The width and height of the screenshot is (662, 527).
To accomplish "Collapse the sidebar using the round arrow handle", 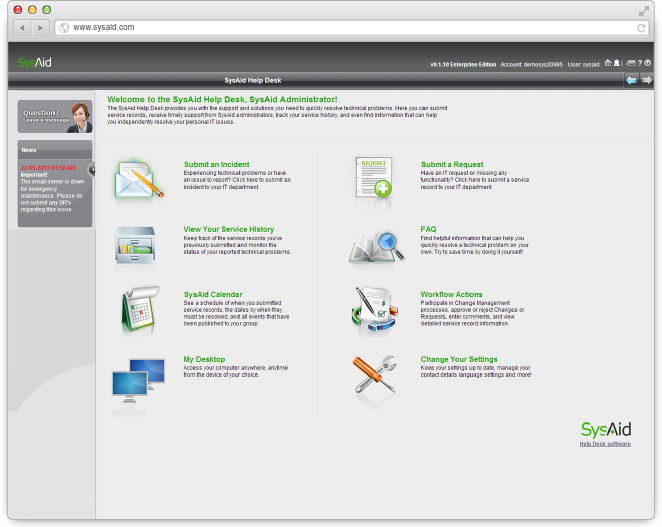I will (x=92, y=169).
